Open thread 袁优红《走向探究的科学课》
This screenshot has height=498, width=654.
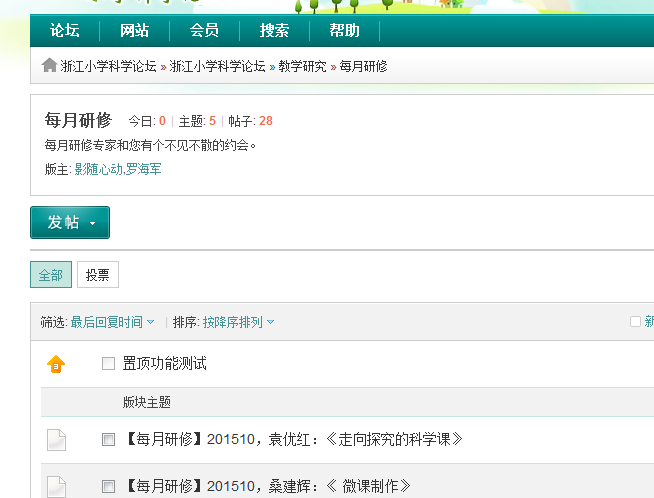coord(294,439)
